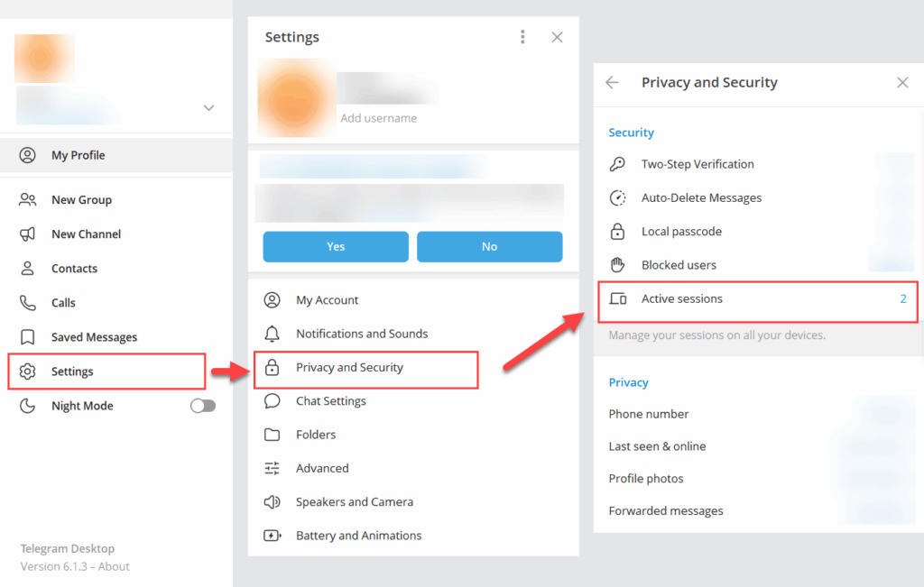This screenshot has width=924, height=587.
Task: Open the About link under version
Action: tap(115, 567)
